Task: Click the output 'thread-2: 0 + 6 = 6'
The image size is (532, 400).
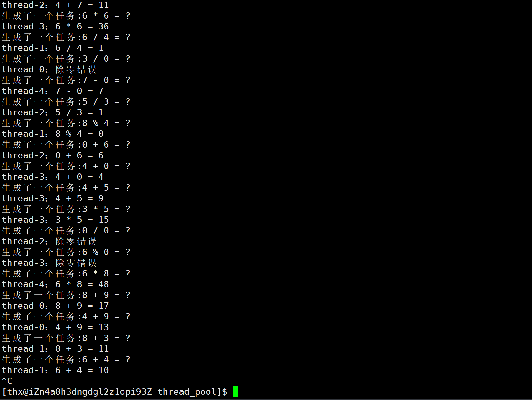Action: click(x=53, y=155)
